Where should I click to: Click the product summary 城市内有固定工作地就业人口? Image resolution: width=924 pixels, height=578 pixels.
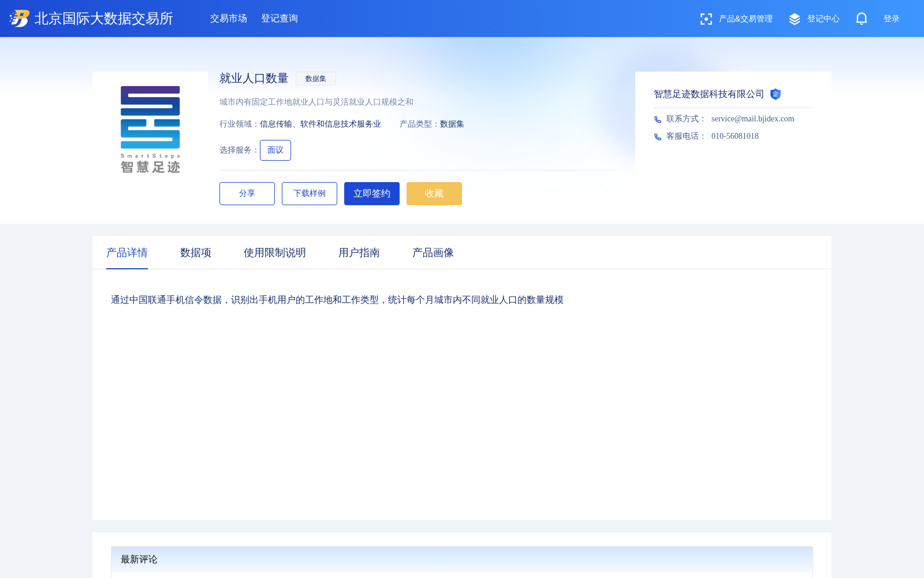tap(316, 102)
